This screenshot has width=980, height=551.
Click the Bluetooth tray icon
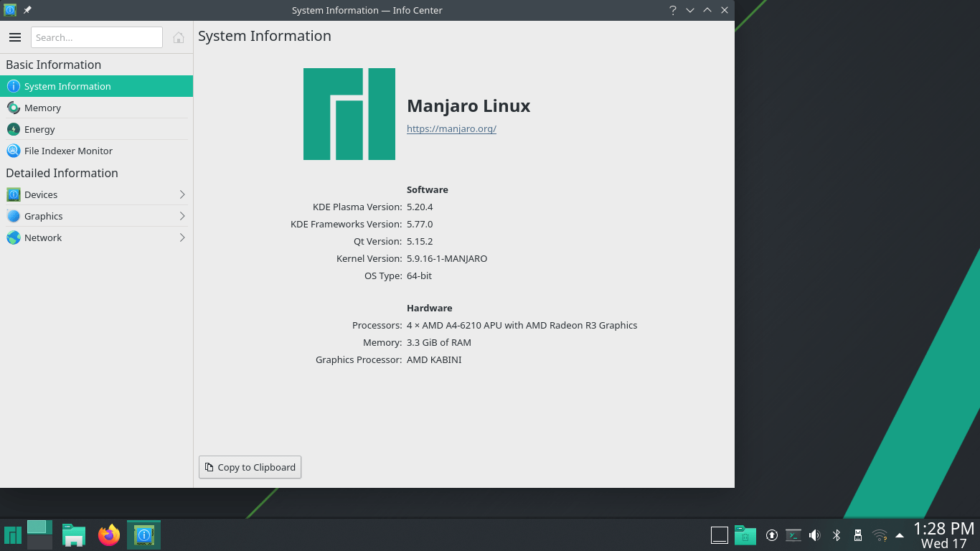(x=836, y=534)
